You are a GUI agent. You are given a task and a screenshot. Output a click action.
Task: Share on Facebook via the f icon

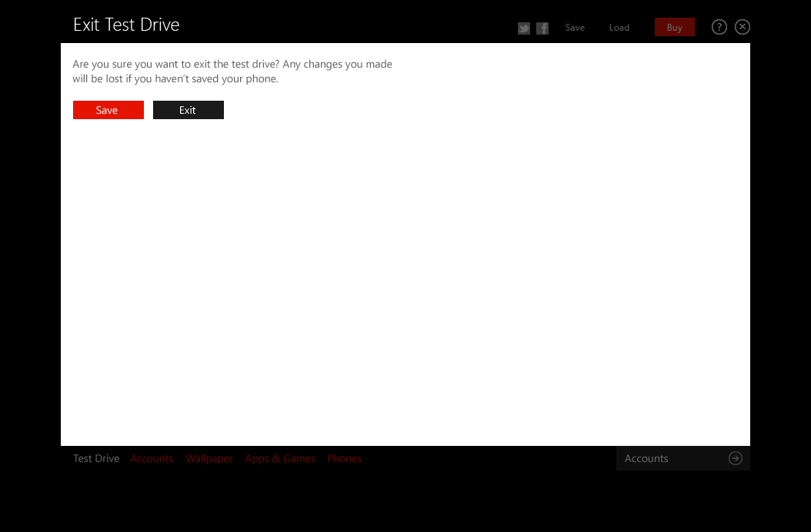coord(542,28)
